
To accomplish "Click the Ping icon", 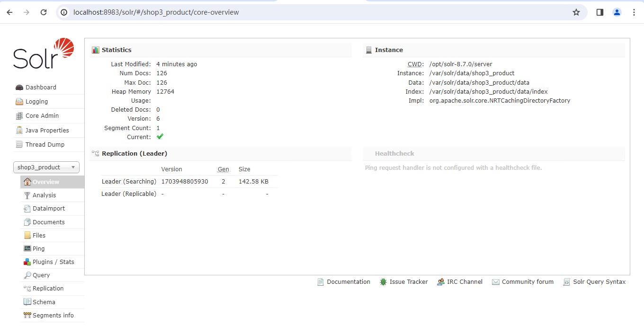I will (27, 248).
